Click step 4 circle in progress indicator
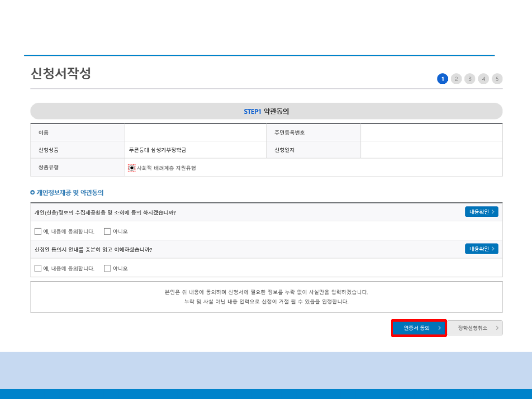 [484, 79]
